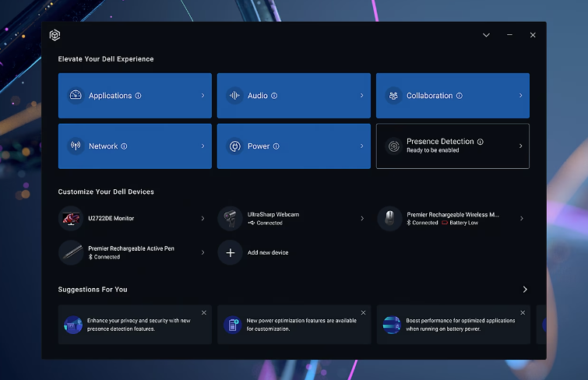Show info for Presence Detection
Viewport: 588px width, 380px height.
[481, 142]
